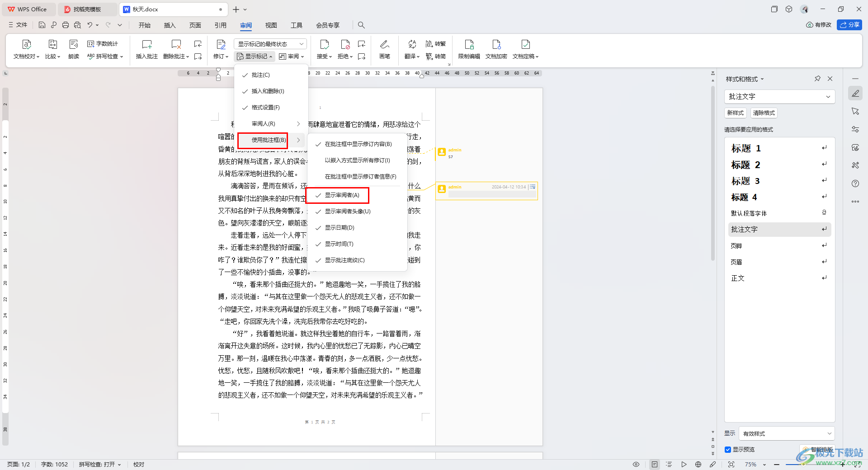Click 限制编辑 restrict editing icon
The height and width of the screenshot is (470, 868).
pos(469,44)
